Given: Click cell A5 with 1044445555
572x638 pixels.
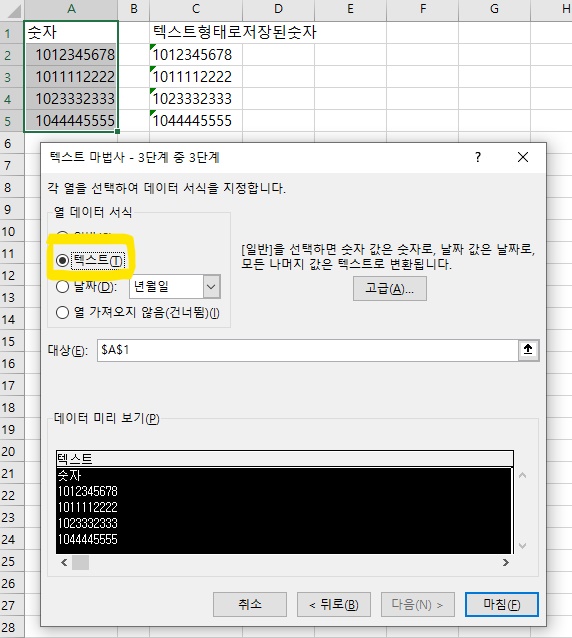Looking at the screenshot, I should (71, 120).
